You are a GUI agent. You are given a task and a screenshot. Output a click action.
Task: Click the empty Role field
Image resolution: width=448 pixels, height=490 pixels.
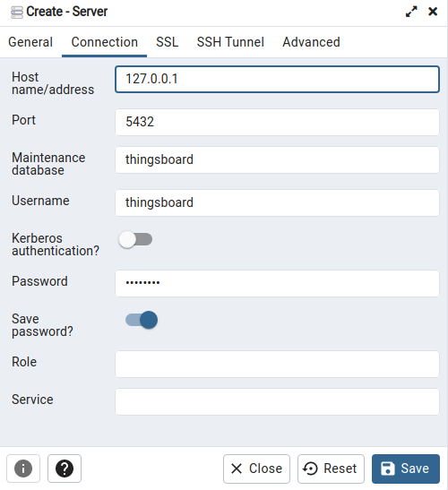click(x=277, y=364)
